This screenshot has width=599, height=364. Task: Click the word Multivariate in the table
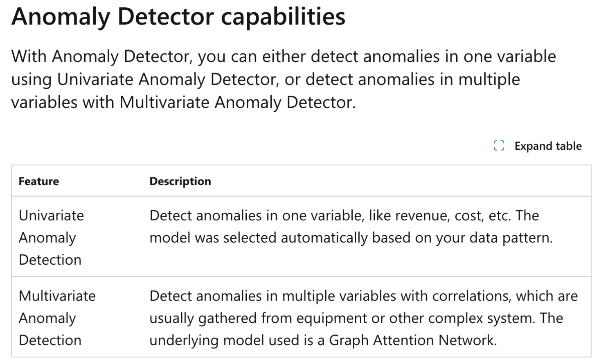click(57, 296)
